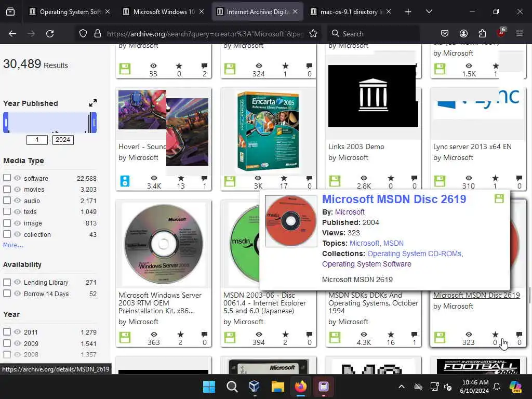Image resolution: width=532 pixels, height=399 pixels.
Task: Open the Windows Server 2003 disc thumbnail
Action: 164,243
